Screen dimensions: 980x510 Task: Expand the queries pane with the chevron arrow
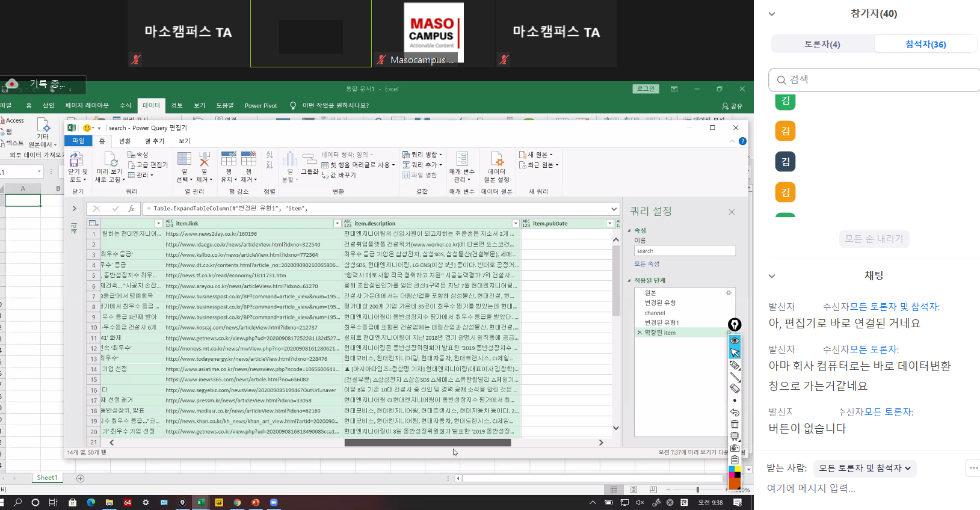point(75,209)
